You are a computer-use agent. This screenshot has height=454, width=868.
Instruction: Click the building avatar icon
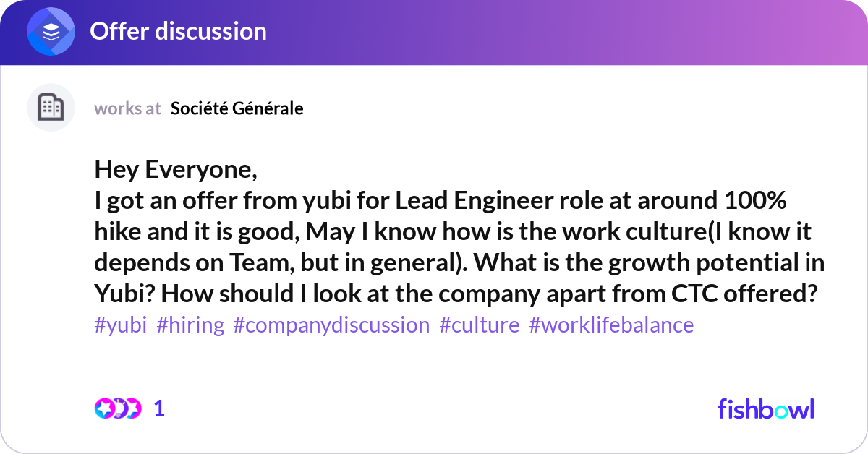[51, 108]
